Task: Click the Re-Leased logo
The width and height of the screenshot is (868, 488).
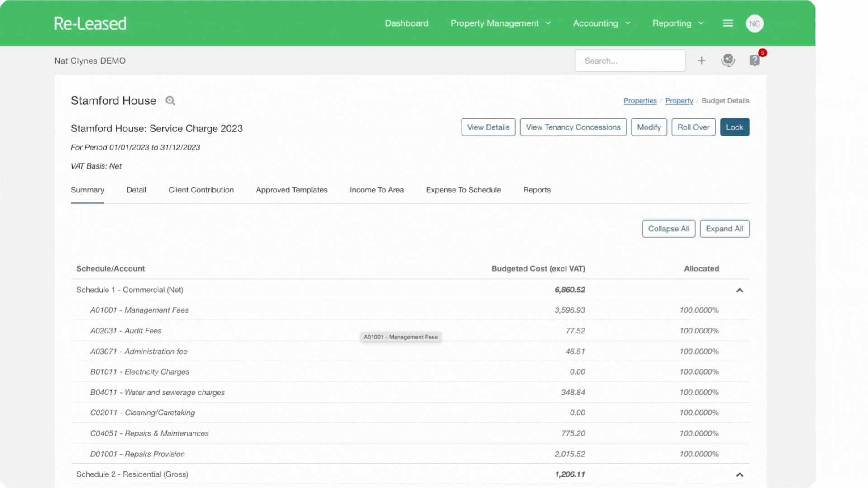Action: coord(90,23)
